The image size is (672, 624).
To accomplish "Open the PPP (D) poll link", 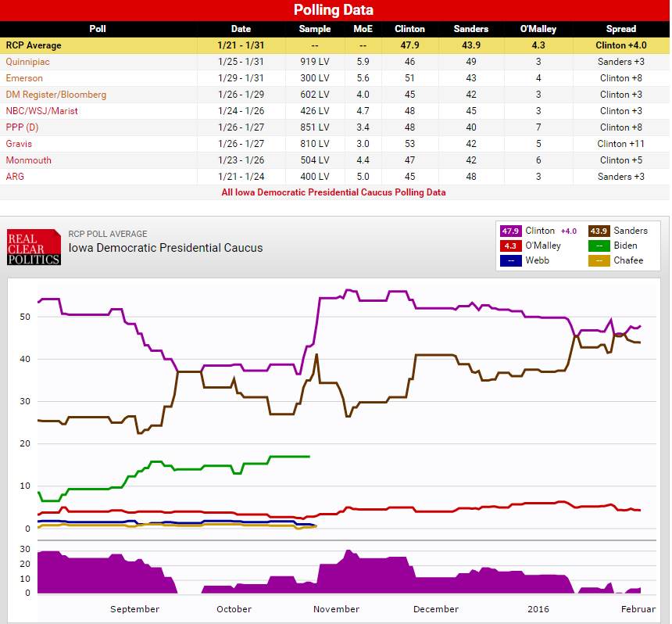I will click(x=22, y=127).
